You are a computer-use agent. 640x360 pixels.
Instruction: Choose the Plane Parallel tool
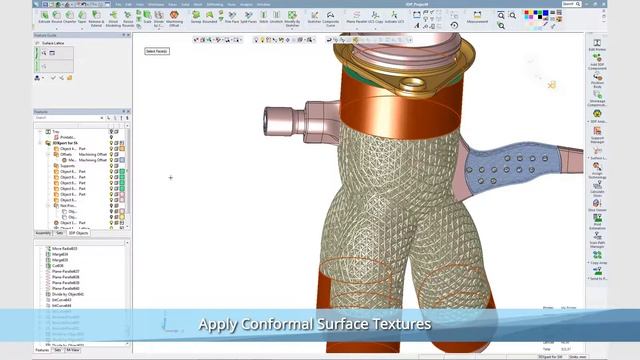pyautogui.click(x=356, y=17)
